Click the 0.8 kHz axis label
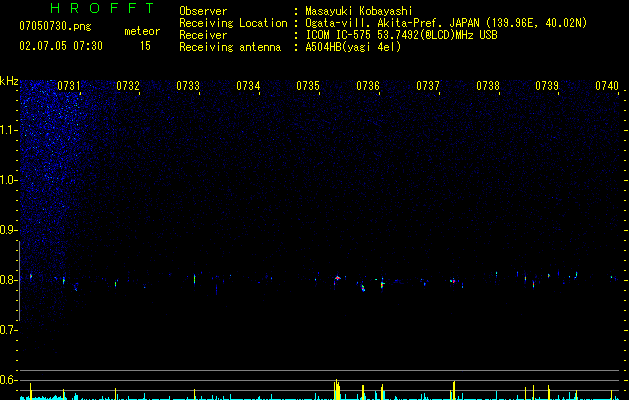 9,280
